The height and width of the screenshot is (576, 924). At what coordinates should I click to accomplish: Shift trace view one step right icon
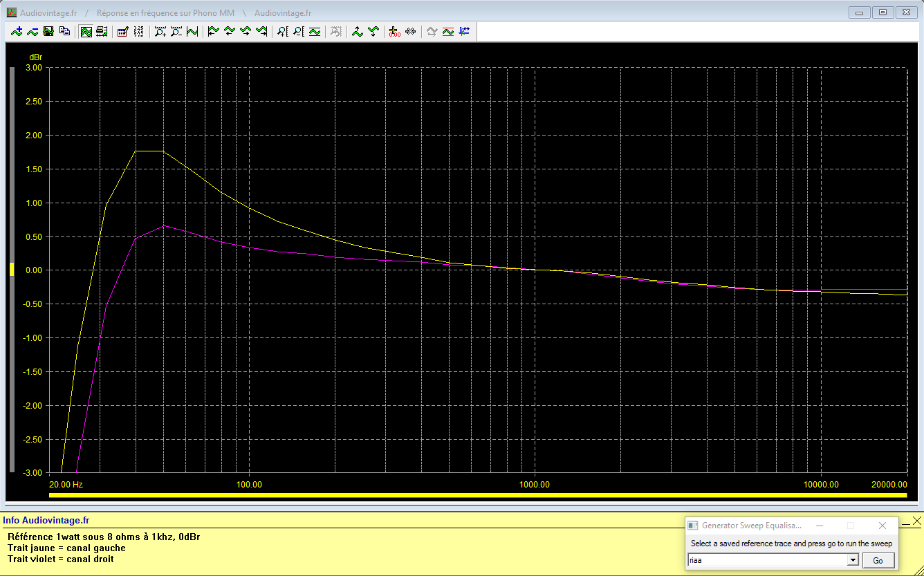(246, 31)
